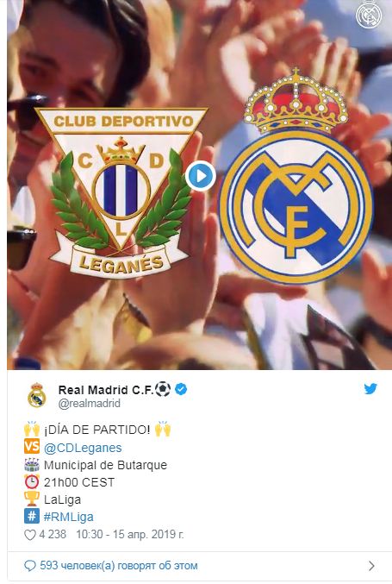Click the large Real Madrid crest in video
The height and width of the screenshot is (584, 392).
pos(296,176)
